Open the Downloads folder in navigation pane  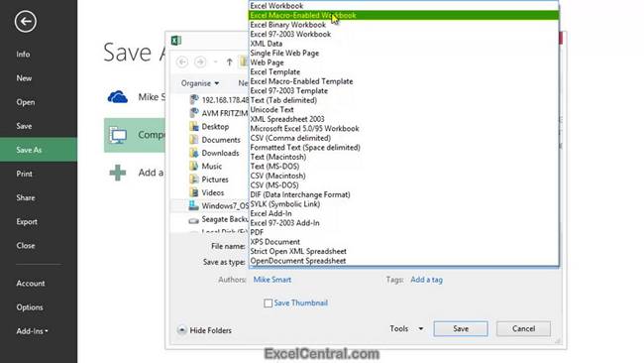pyautogui.click(x=220, y=153)
